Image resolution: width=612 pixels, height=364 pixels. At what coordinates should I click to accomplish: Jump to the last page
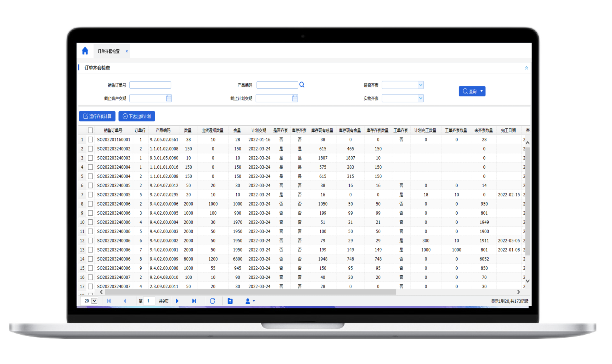point(194,301)
